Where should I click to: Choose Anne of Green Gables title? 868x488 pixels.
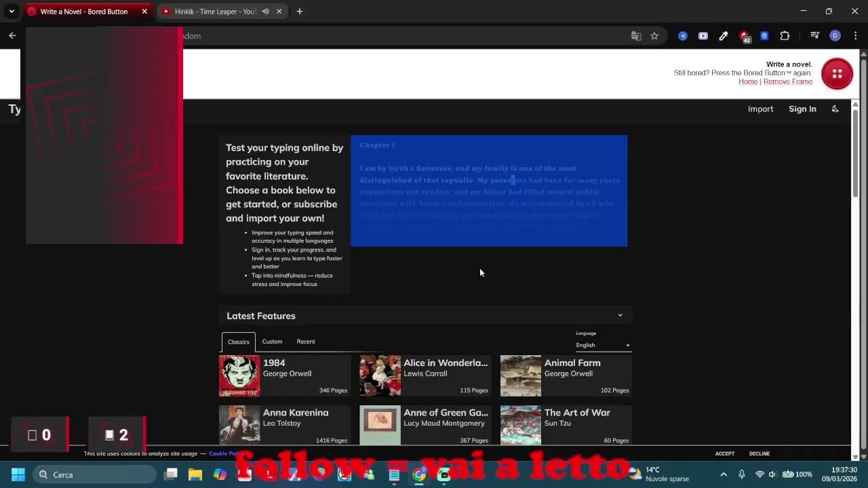tap(446, 413)
